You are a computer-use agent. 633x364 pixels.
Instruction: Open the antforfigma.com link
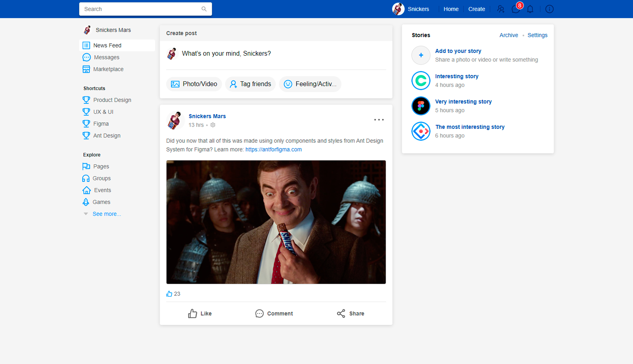tap(273, 149)
